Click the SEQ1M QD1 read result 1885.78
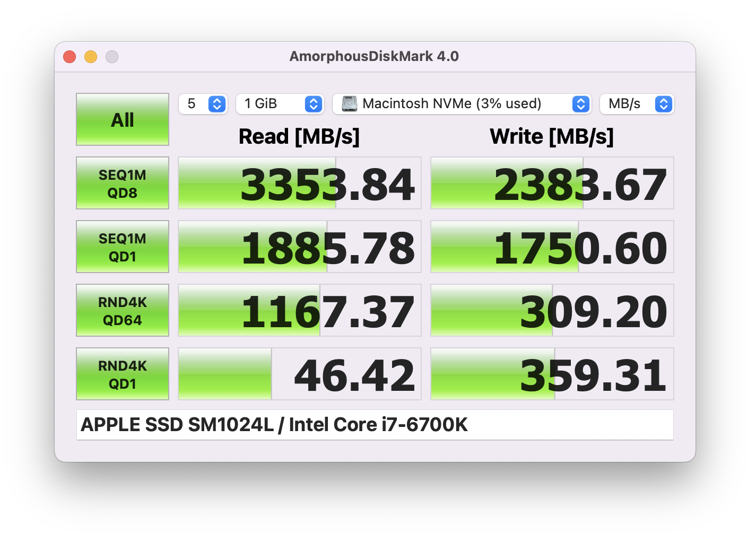The height and width of the screenshot is (534, 756). pyautogui.click(x=300, y=247)
